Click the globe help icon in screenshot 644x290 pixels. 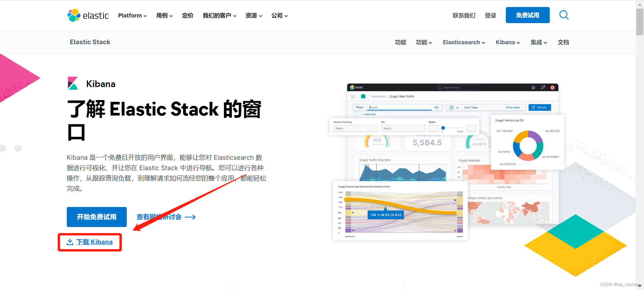pos(533,87)
